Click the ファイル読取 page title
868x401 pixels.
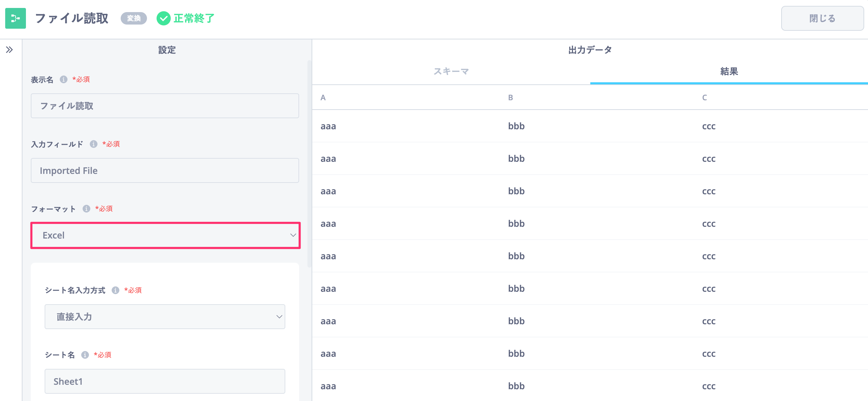72,18
